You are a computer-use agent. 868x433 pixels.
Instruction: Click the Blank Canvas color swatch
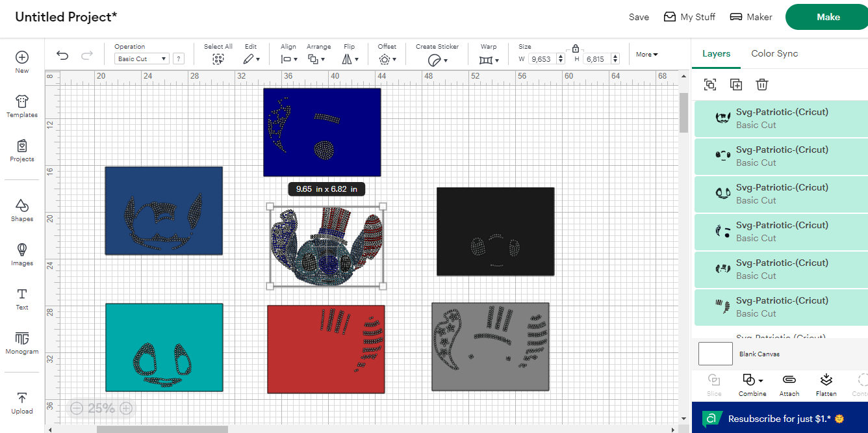[715, 354]
